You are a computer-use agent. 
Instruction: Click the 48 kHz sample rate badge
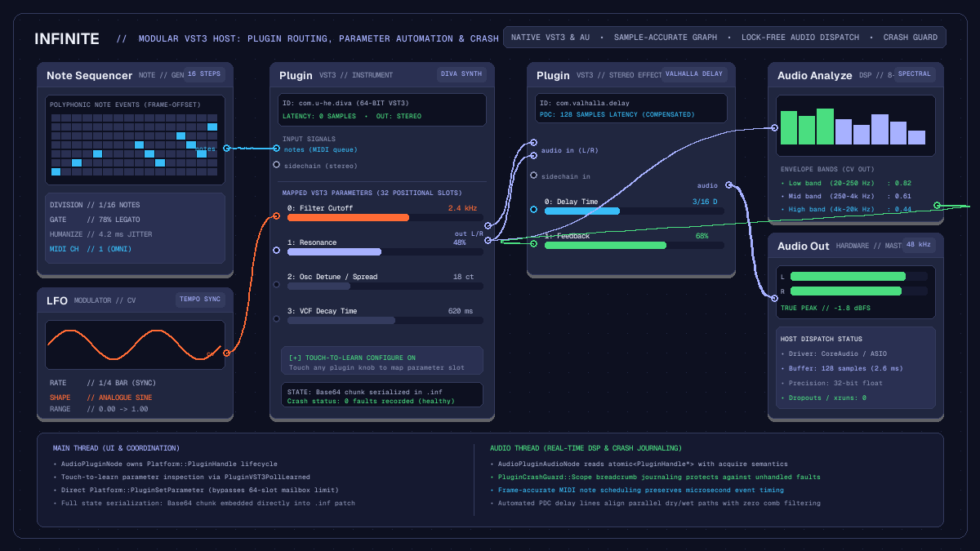click(919, 245)
